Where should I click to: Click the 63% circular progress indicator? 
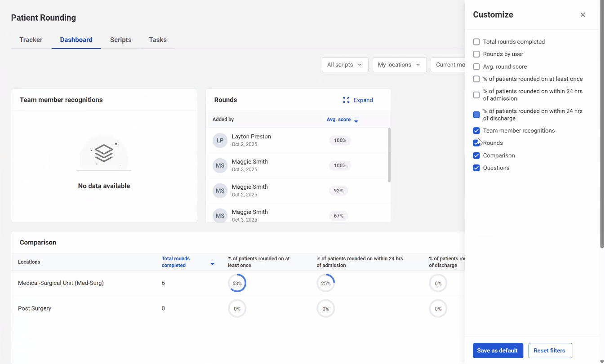pyautogui.click(x=237, y=284)
